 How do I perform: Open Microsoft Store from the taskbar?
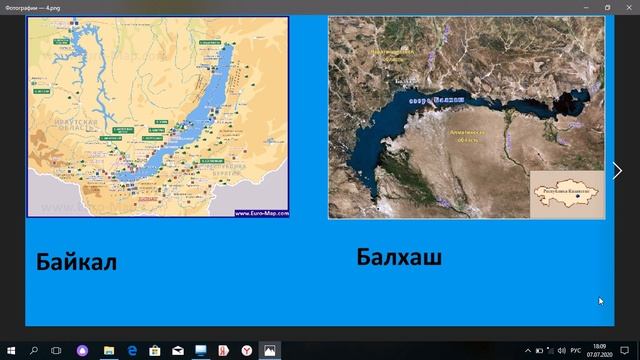click(x=155, y=351)
